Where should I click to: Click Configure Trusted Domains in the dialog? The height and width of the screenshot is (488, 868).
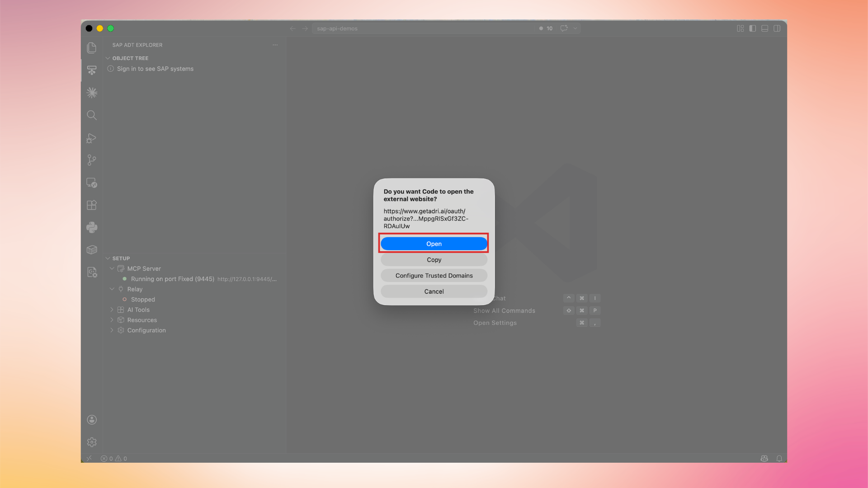click(434, 275)
